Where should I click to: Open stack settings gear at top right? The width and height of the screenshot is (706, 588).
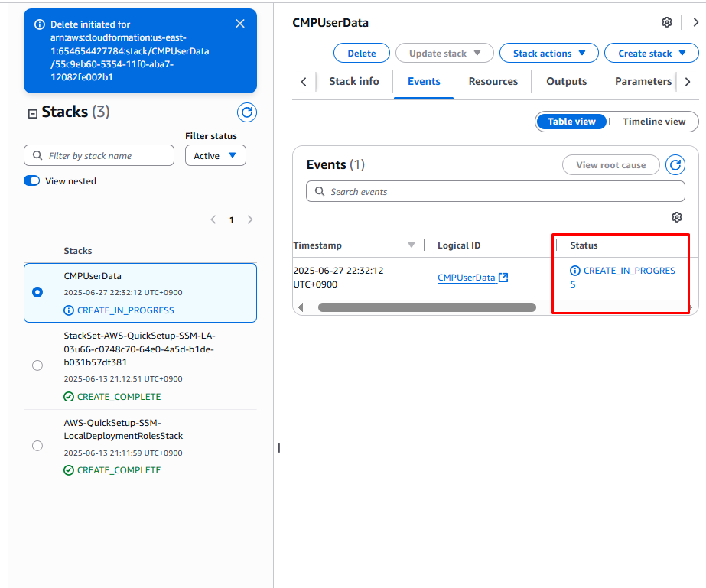click(x=666, y=22)
